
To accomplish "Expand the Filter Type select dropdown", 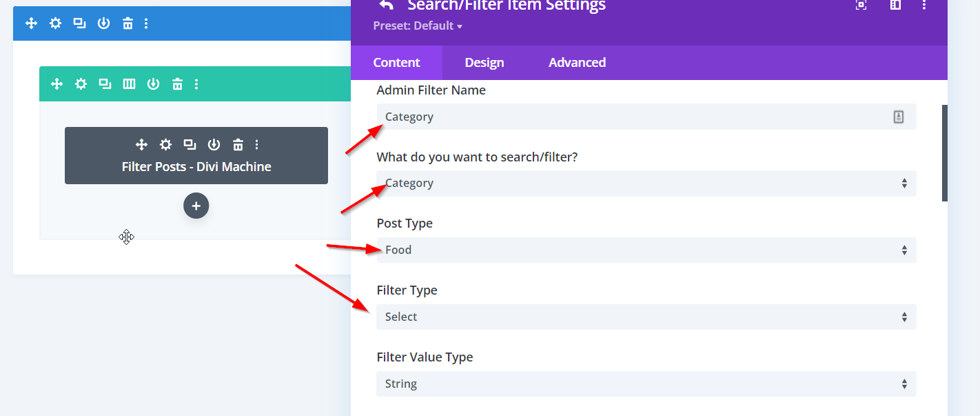I will coord(646,317).
